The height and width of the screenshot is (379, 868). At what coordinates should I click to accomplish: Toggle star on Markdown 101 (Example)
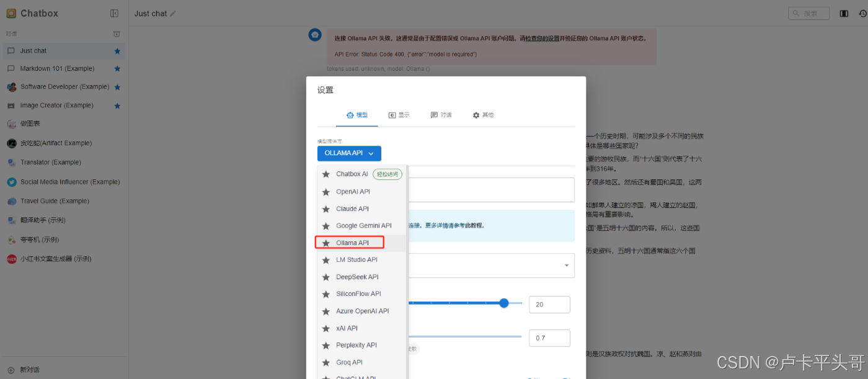117,69
